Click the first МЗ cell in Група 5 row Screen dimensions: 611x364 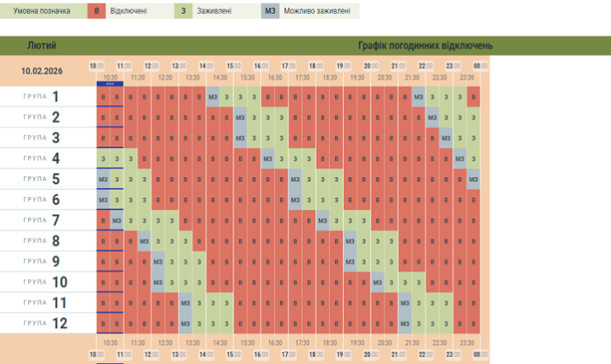tap(103, 179)
